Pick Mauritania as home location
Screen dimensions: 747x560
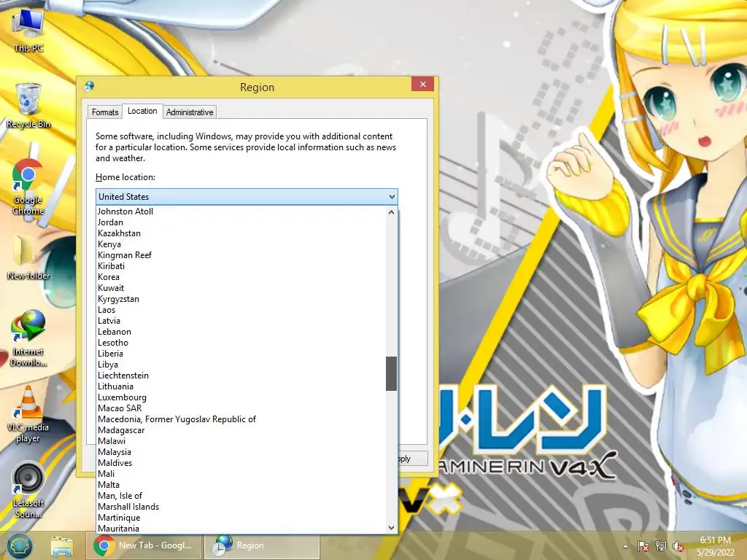241,529
